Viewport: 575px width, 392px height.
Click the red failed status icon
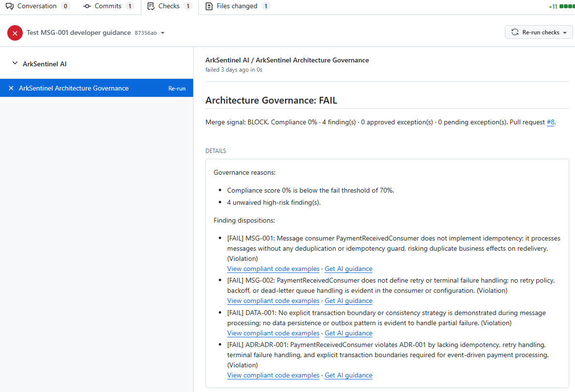click(x=15, y=33)
